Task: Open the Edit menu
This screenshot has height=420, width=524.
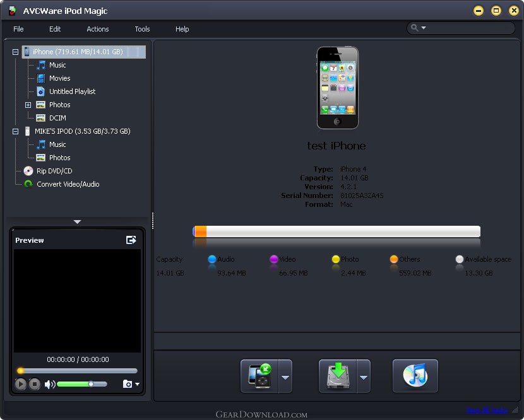Action: 55,29
